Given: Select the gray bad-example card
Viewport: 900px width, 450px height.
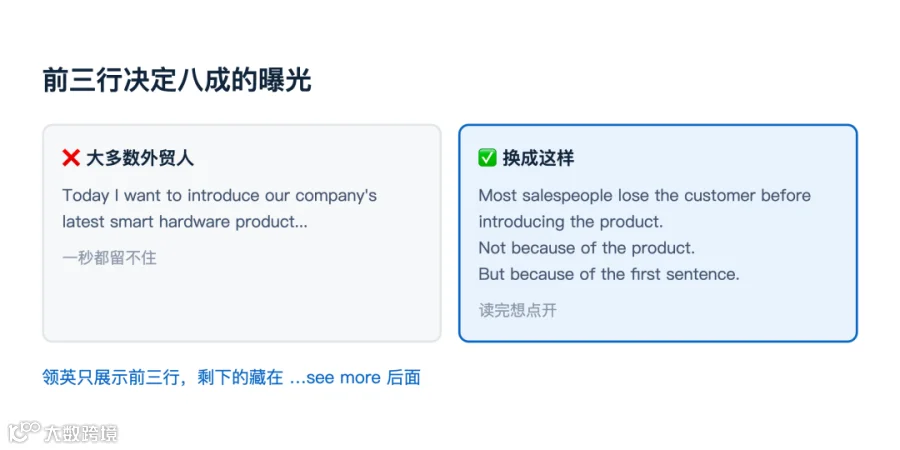Looking at the screenshot, I should 242,233.
